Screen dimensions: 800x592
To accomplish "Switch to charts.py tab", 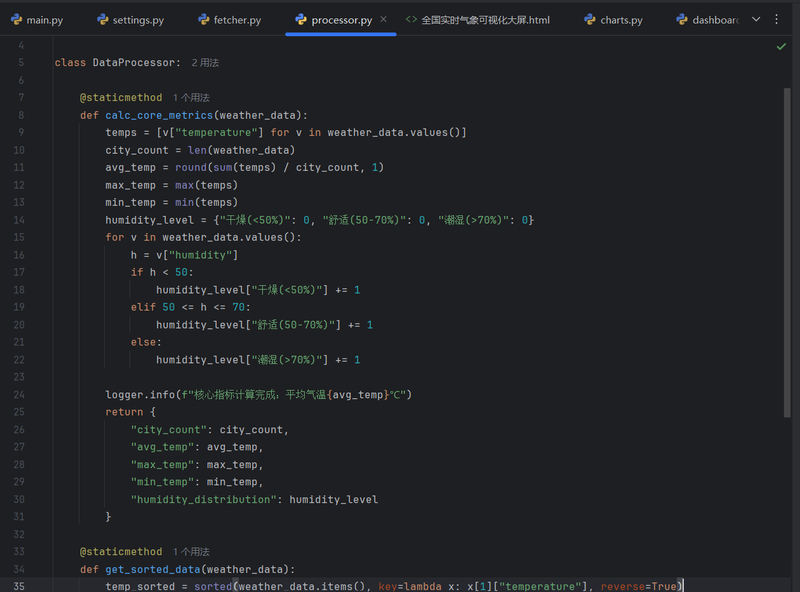I will tap(614, 20).
